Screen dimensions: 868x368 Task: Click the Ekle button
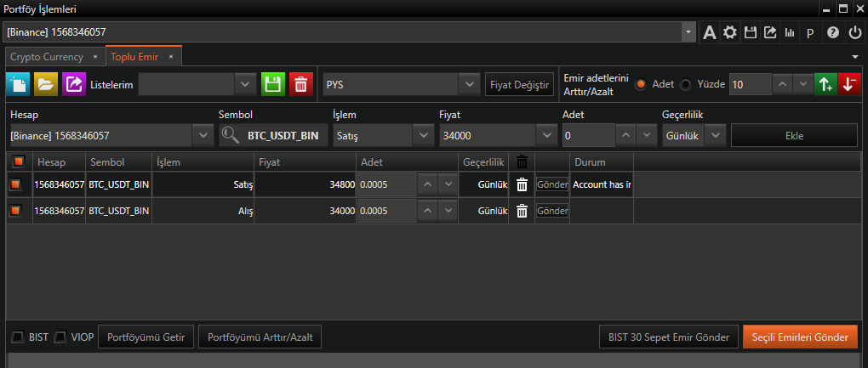click(x=794, y=135)
